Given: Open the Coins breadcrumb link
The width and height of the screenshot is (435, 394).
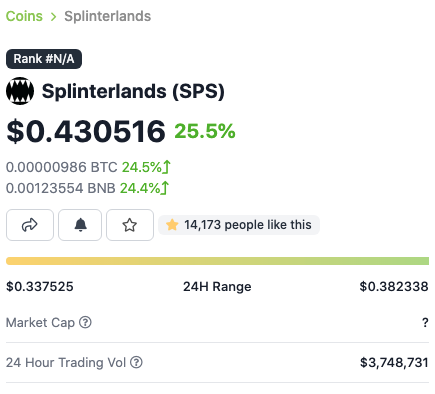Looking at the screenshot, I should pyautogui.click(x=24, y=16).
